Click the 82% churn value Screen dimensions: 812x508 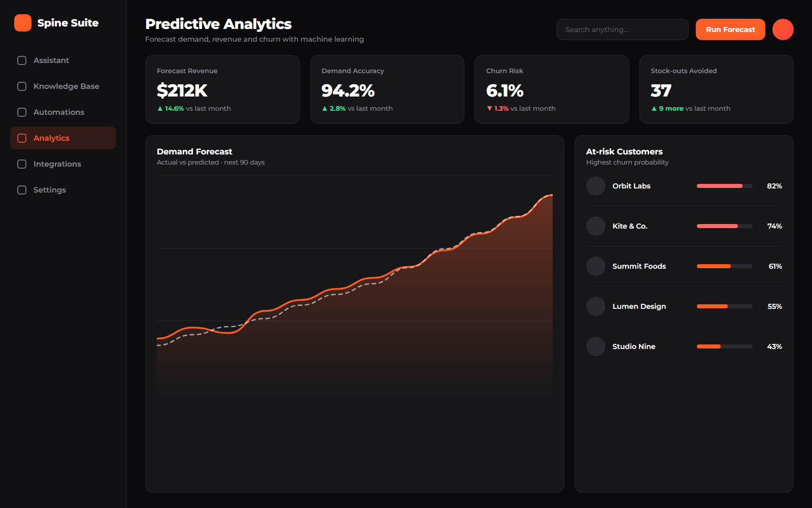[x=774, y=186]
